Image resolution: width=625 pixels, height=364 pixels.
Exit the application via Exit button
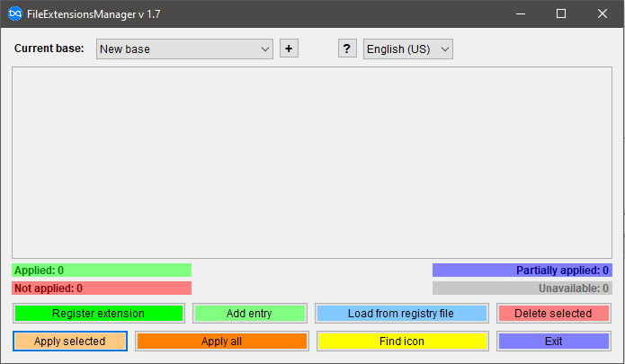[554, 342]
